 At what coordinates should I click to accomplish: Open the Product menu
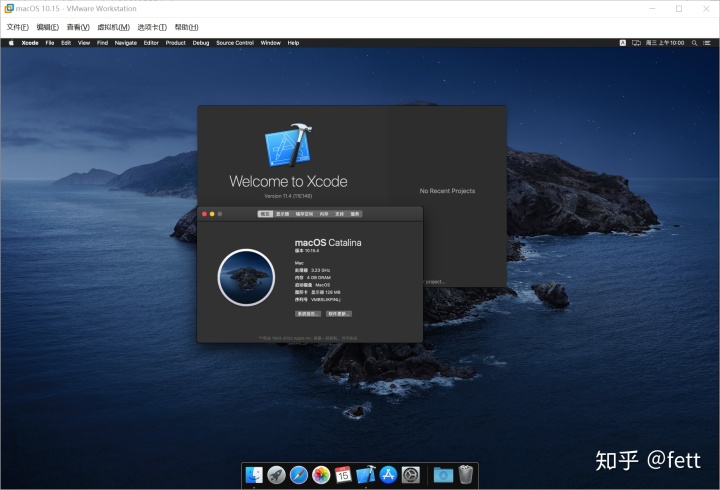pos(175,43)
